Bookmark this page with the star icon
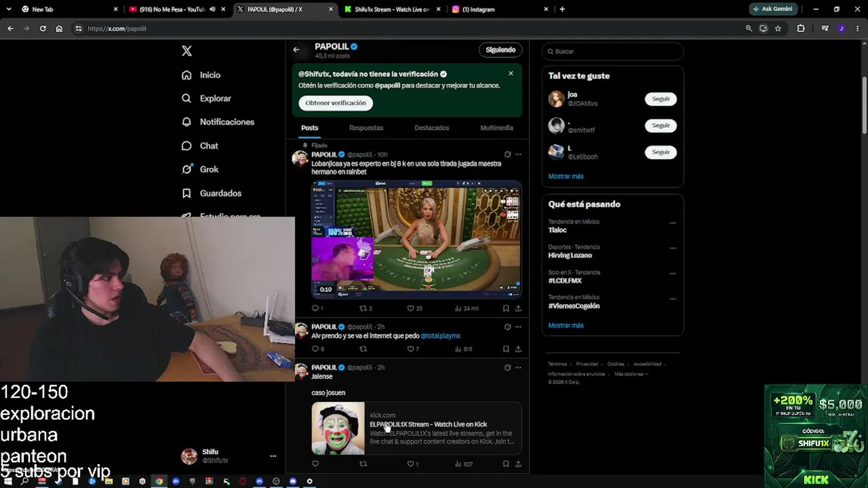Viewport: 868px width, 488px height. point(778,28)
